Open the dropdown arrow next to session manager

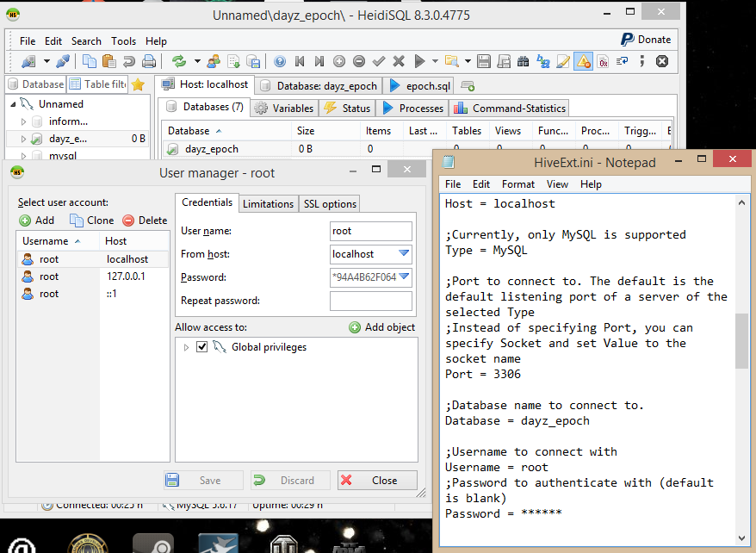click(x=46, y=61)
